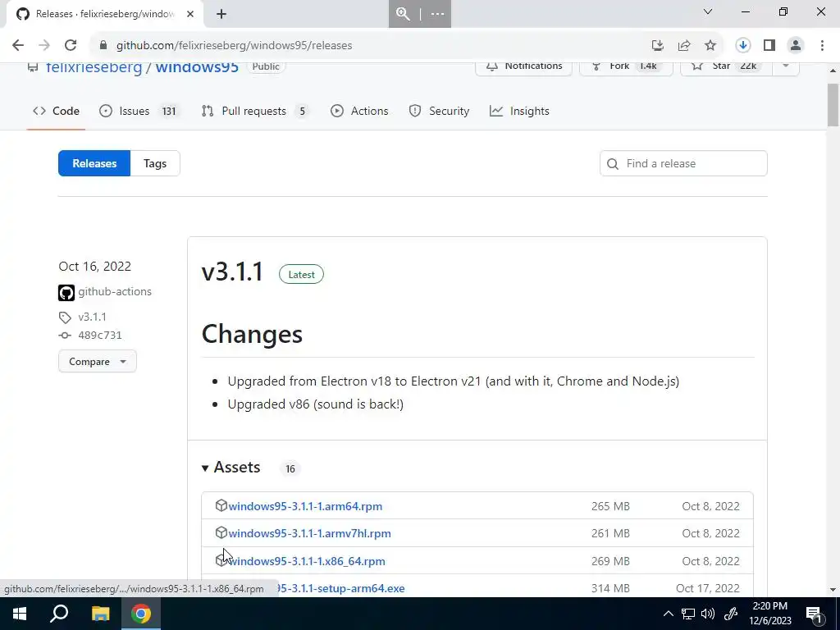Share this page via the share icon
Screen dimensions: 840x630
(x=684, y=46)
